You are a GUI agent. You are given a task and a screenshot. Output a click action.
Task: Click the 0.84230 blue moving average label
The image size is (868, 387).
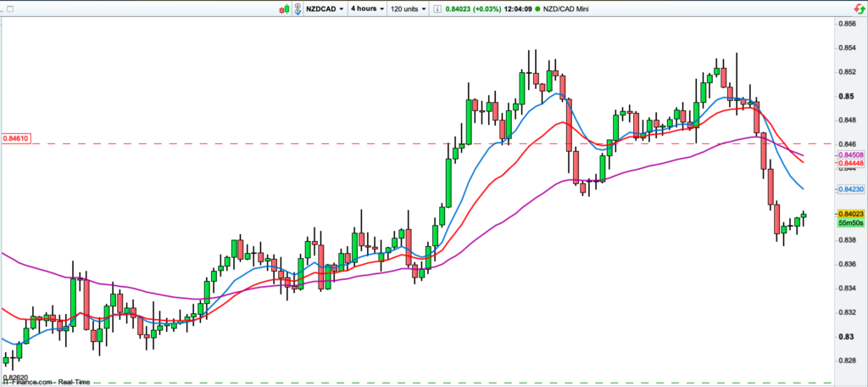tap(849, 188)
